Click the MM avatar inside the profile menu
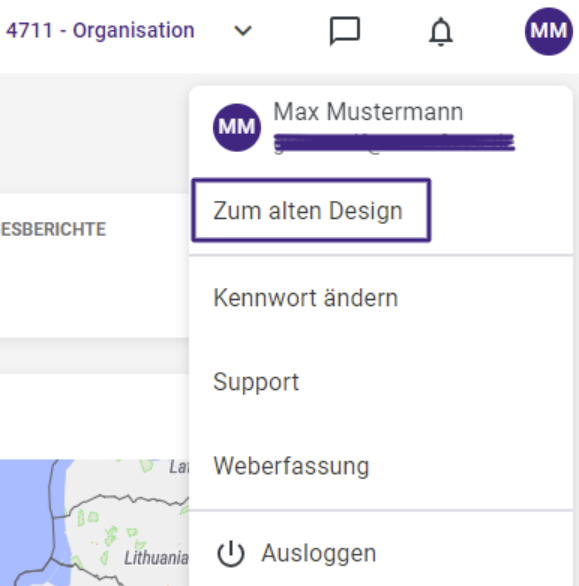Image resolution: width=579 pixels, height=586 pixels. pos(237,127)
